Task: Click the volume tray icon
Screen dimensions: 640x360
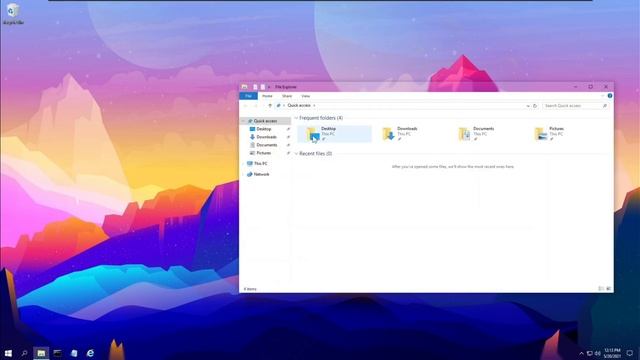Action: click(598, 353)
